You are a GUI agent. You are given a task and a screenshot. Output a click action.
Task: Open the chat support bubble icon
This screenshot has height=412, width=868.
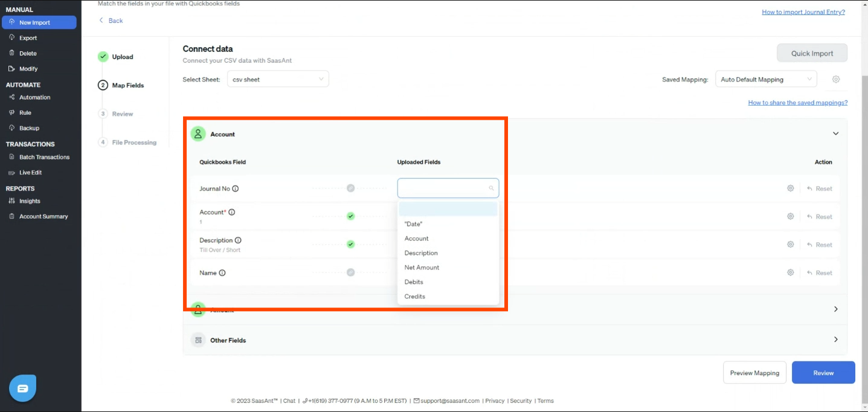pos(23,388)
